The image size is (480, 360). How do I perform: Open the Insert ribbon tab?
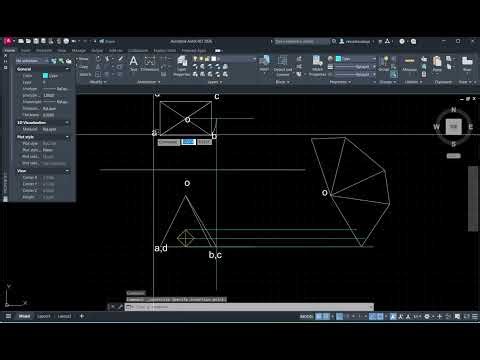tap(26, 51)
